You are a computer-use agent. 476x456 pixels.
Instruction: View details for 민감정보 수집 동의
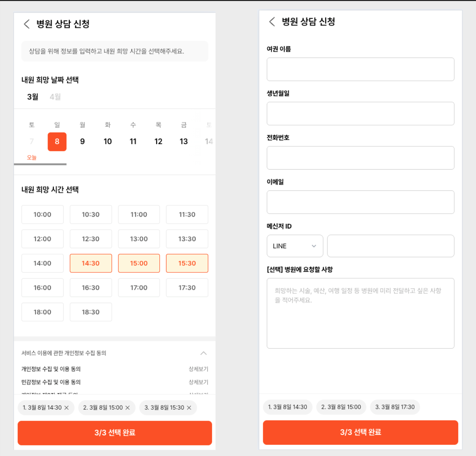pyautogui.click(x=198, y=382)
